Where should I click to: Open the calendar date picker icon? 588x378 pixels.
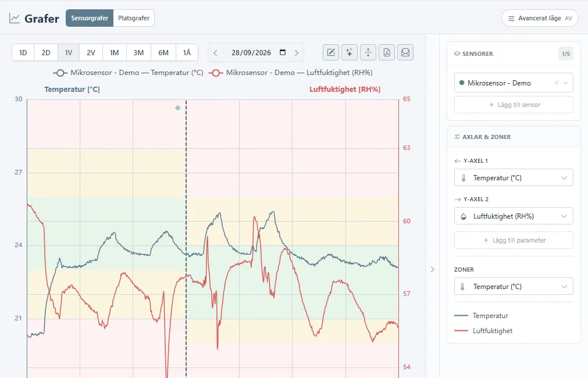[283, 52]
